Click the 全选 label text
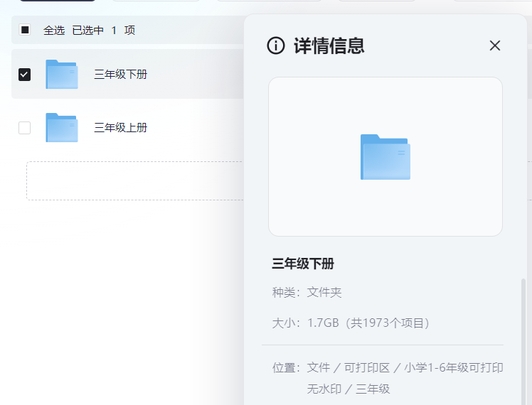The image size is (532, 405). [54, 30]
